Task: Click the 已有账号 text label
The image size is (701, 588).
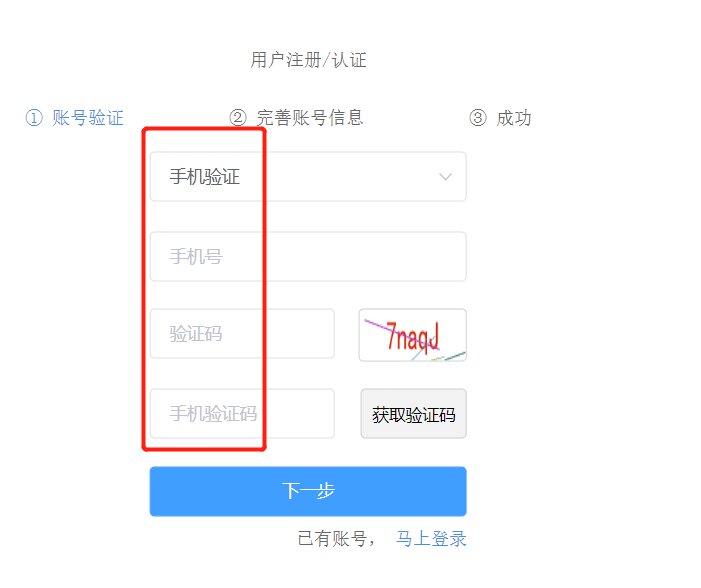Action: tap(333, 538)
